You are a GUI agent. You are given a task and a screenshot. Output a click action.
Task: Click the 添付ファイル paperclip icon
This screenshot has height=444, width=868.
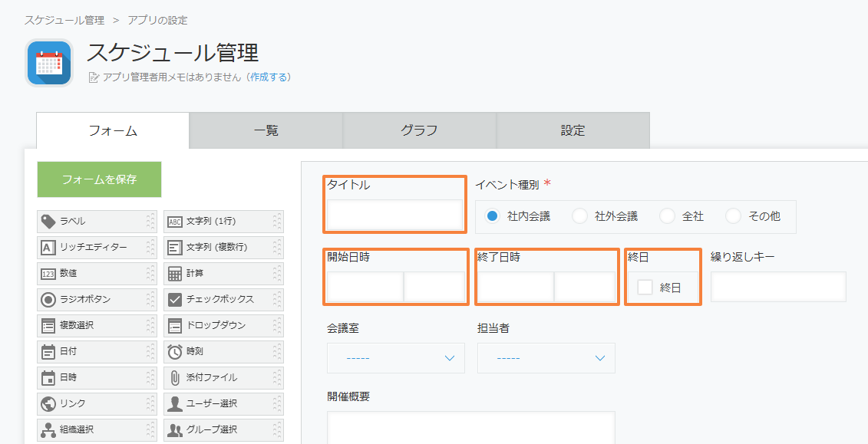pos(175,377)
